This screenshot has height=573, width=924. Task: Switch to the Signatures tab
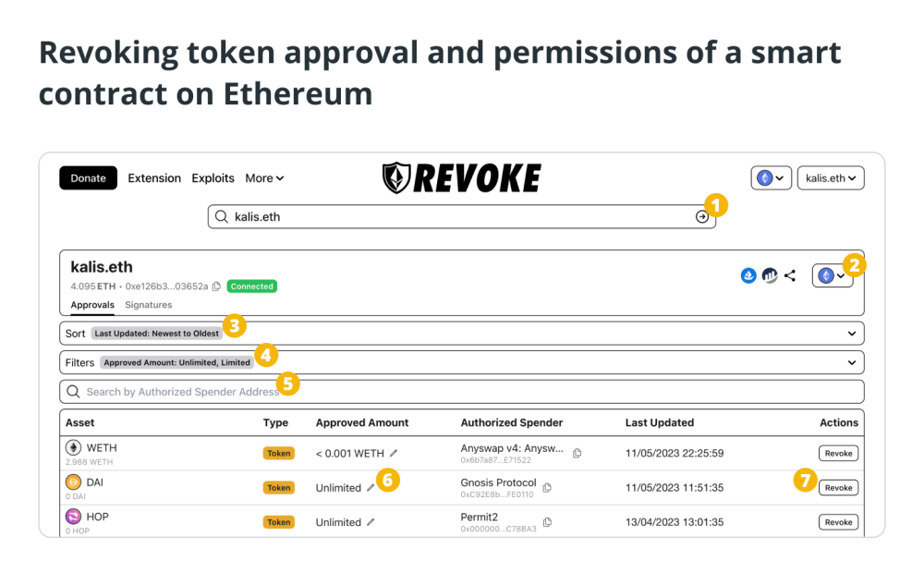[x=149, y=305]
